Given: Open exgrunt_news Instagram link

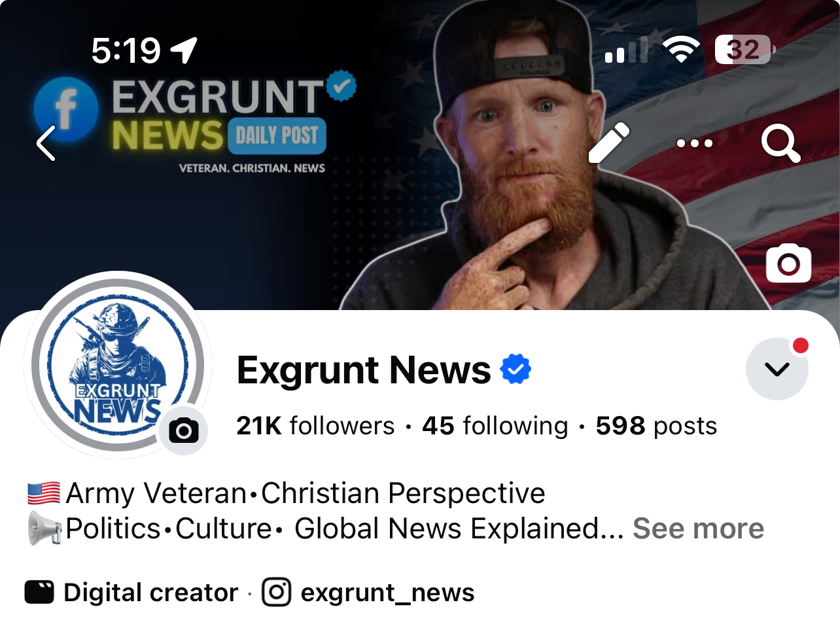Looking at the screenshot, I should (x=387, y=593).
